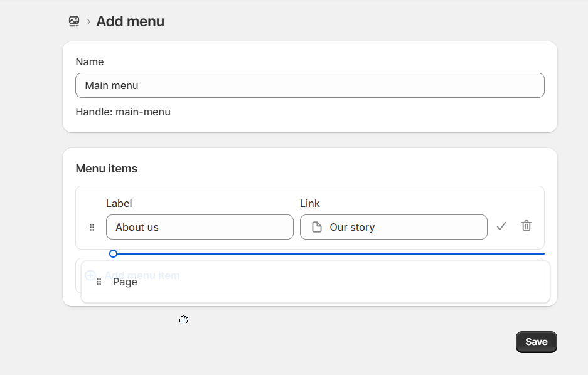The height and width of the screenshot is (375, 588).
Task: Focus the Main menu name field
Action: [x=309, y=85]
